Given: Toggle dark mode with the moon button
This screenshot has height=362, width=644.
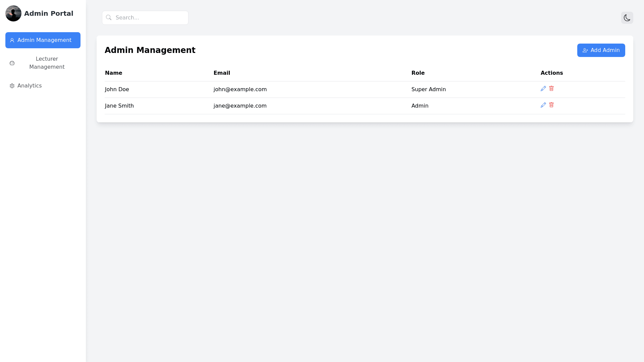Looking at the screenshot, I should pyautogui.click(x=627, y=18).
